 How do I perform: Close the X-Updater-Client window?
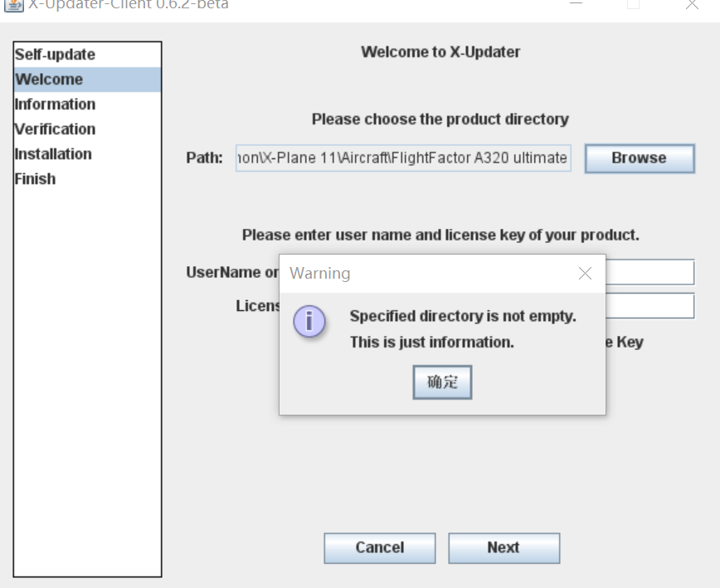pyautogui.click(x=692, y=5)
